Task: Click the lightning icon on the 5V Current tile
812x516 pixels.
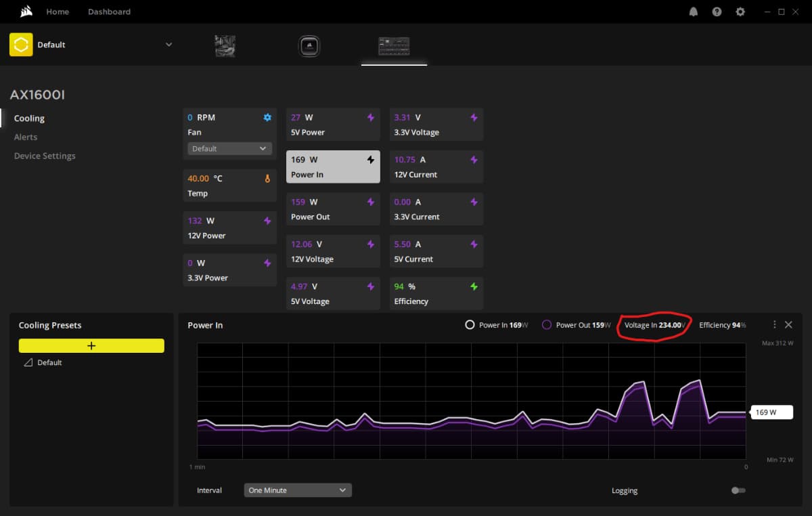Action: [x=474, y=244]
